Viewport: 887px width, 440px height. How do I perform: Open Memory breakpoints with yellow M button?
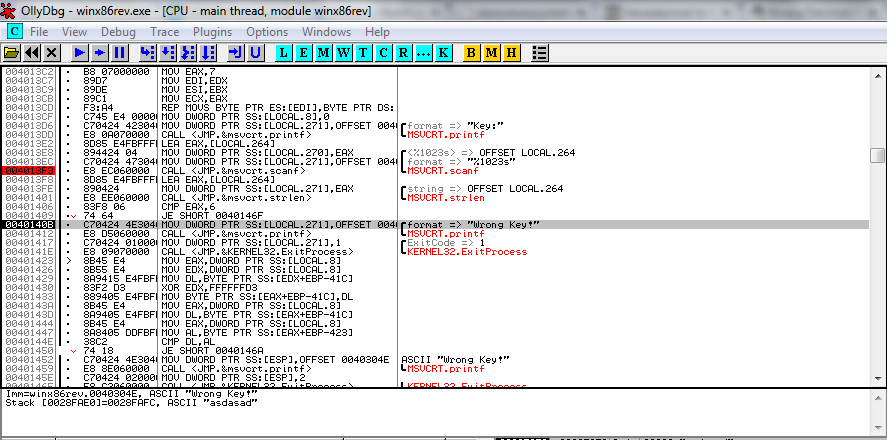[492, 53]
